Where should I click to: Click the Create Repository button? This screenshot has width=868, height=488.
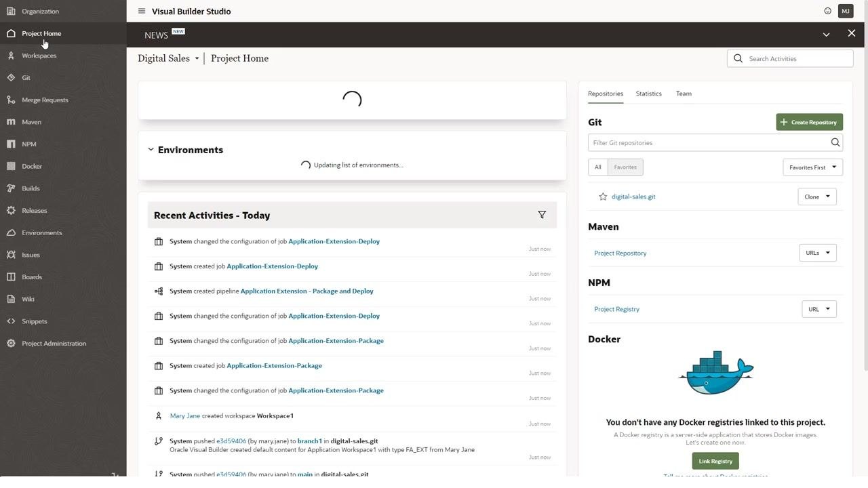click(x=810, y=122)
